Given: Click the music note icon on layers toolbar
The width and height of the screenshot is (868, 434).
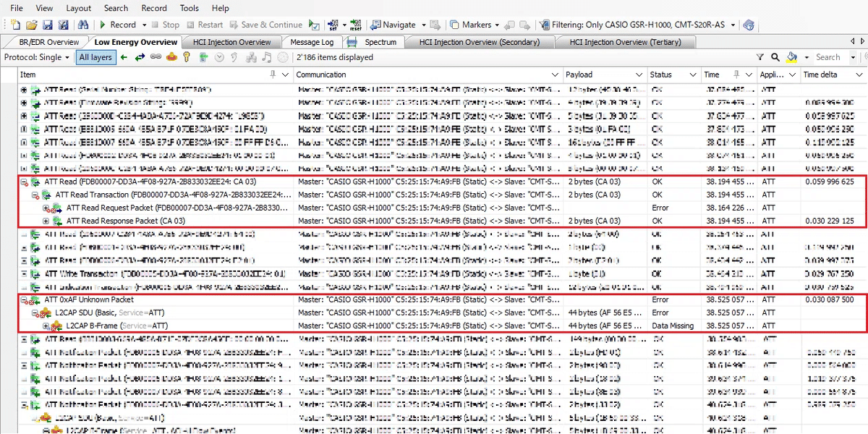Looking at the screenshot, I should click(x=267, y=57).
